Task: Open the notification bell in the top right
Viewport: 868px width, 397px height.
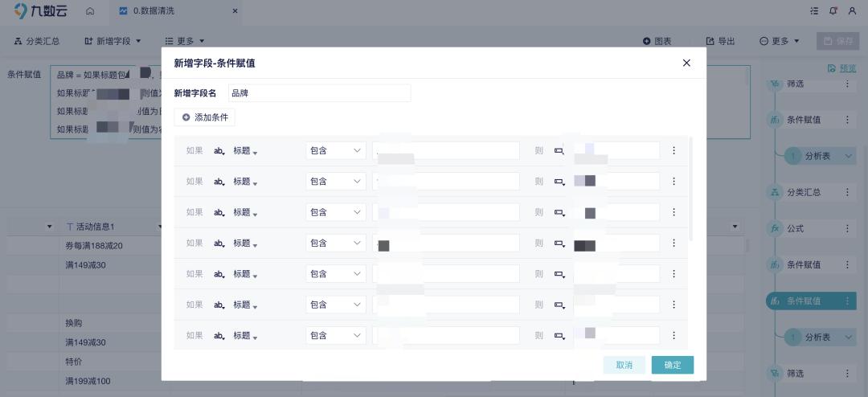Action: 833,11
